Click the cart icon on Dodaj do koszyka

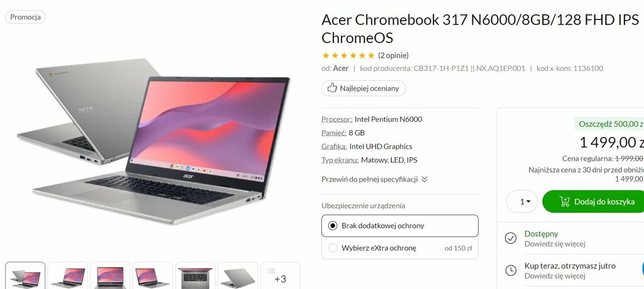(x=564, y=202)
